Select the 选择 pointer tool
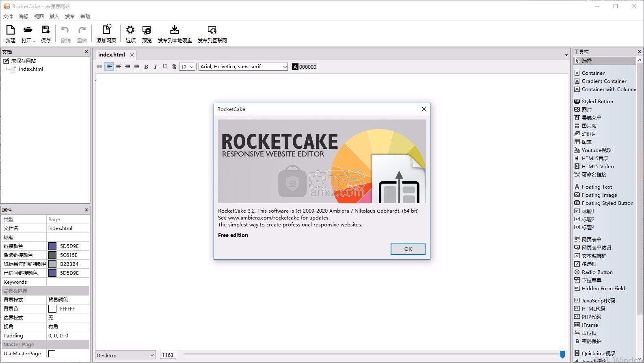The image size is (644, 363). 604,61
